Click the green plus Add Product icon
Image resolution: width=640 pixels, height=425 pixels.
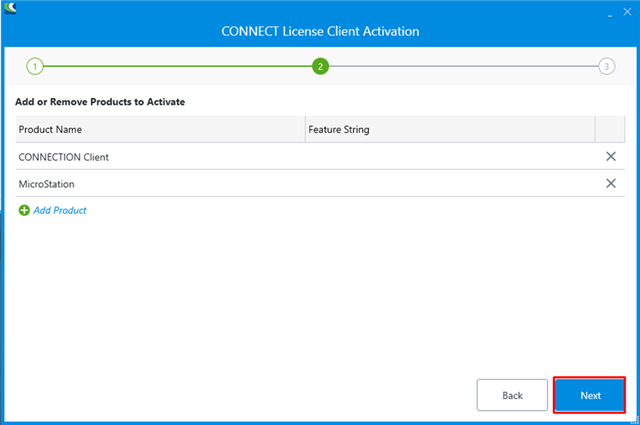click(x=24, y=210)
